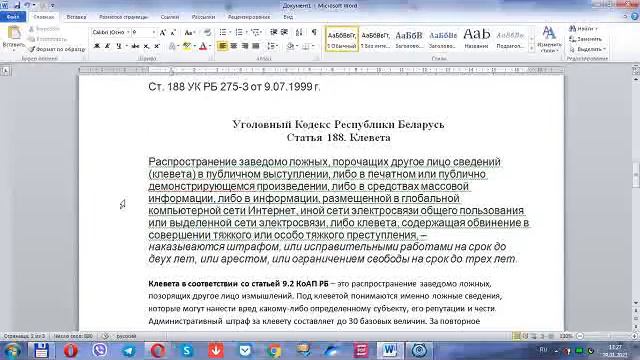This screenshot has width=640, height=360.
Task: Click the Clear Formatting eraser icon
Action: pyautogui.click(x=207, y=33)
